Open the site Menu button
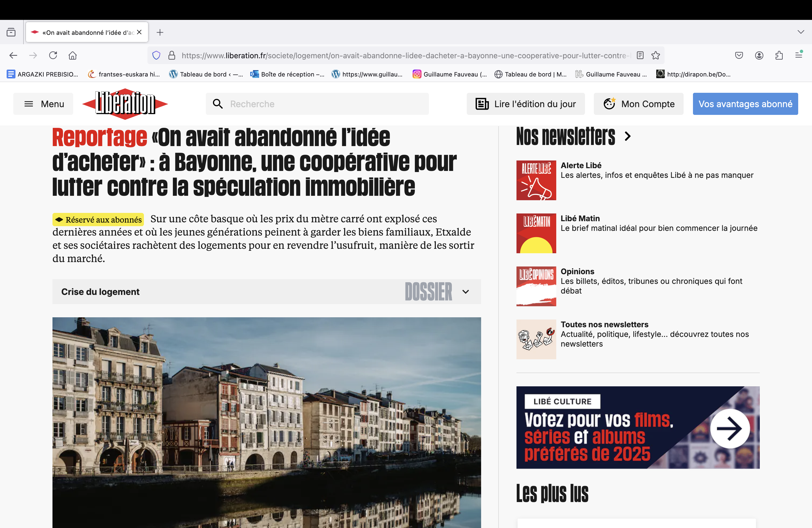Image resolution: width=812 pixels, height=528 pixels. 43,104
